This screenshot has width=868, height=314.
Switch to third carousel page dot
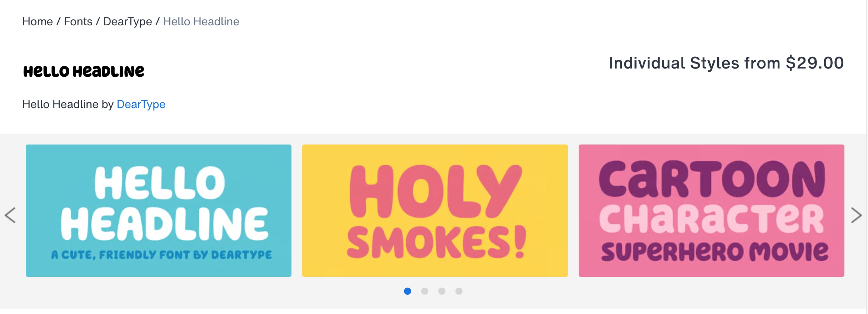(442, 291)
